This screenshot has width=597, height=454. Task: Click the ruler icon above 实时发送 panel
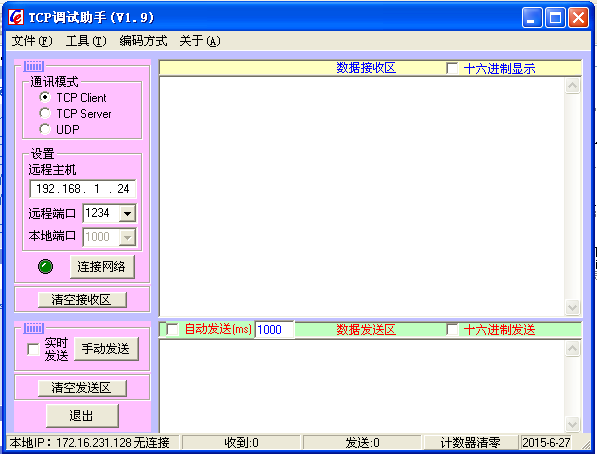[34, 328]
